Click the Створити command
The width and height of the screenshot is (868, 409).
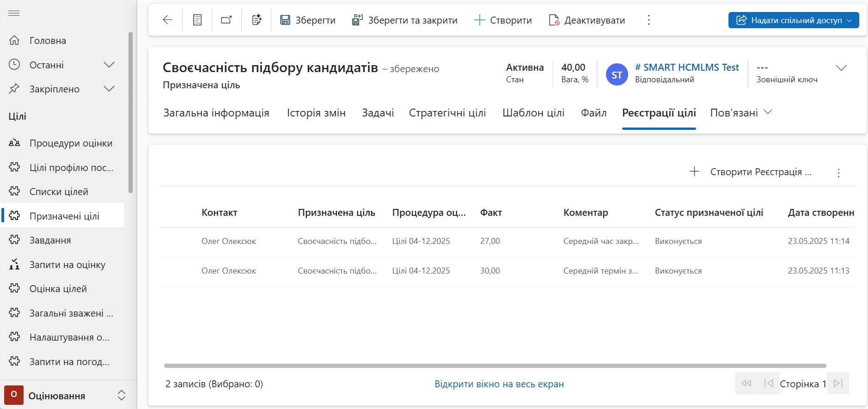[503, 20]
